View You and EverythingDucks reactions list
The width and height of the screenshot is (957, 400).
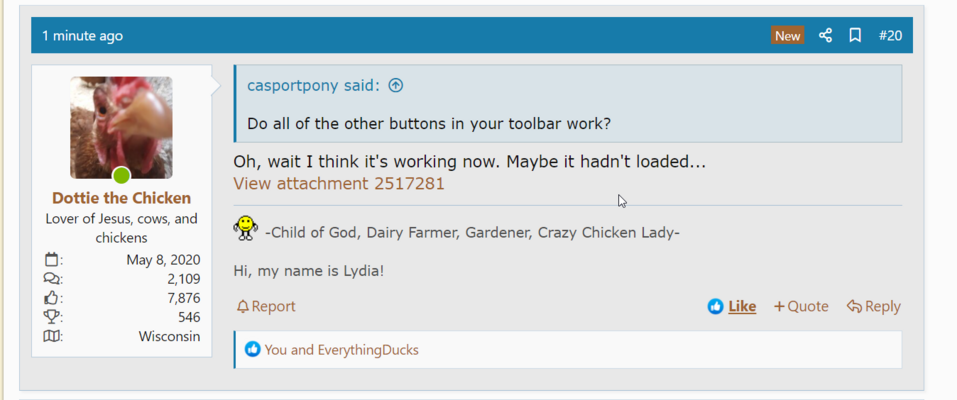(341, 350)
